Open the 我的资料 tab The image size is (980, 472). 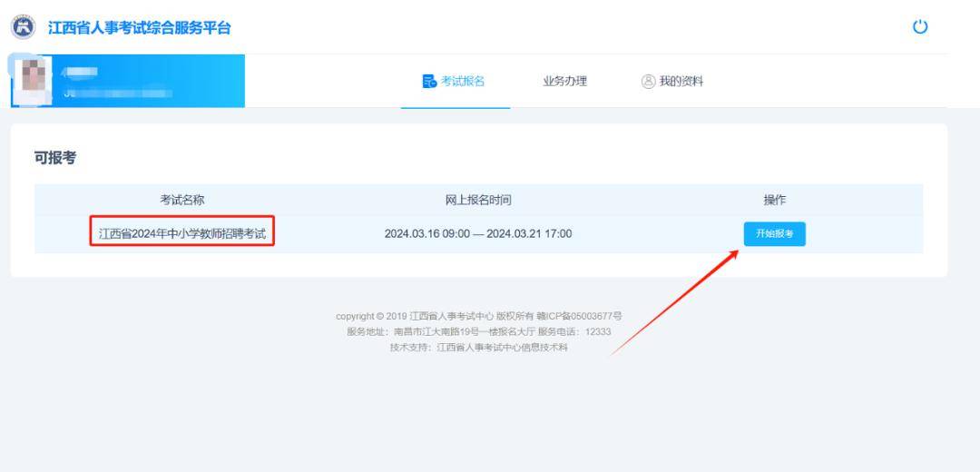pyautogui.click(x=672, y=82)
